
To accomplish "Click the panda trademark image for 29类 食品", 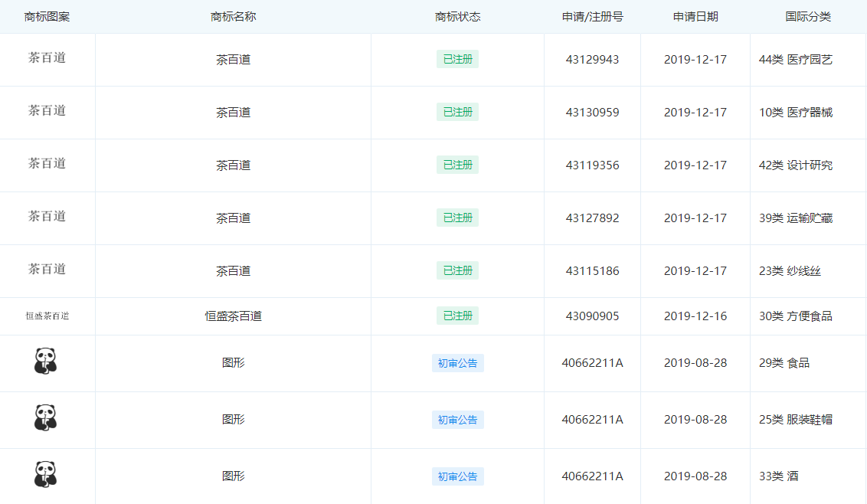I will click(45, 362).
